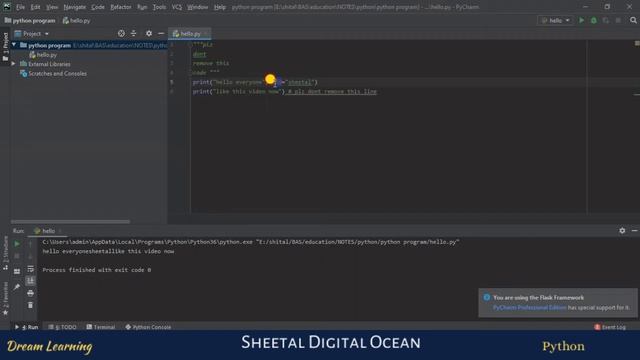Image resolution: width=640 pixels, height=360 pixels.
Task: Open the Terminal bottom tab
Action: (x=101, y=327)
